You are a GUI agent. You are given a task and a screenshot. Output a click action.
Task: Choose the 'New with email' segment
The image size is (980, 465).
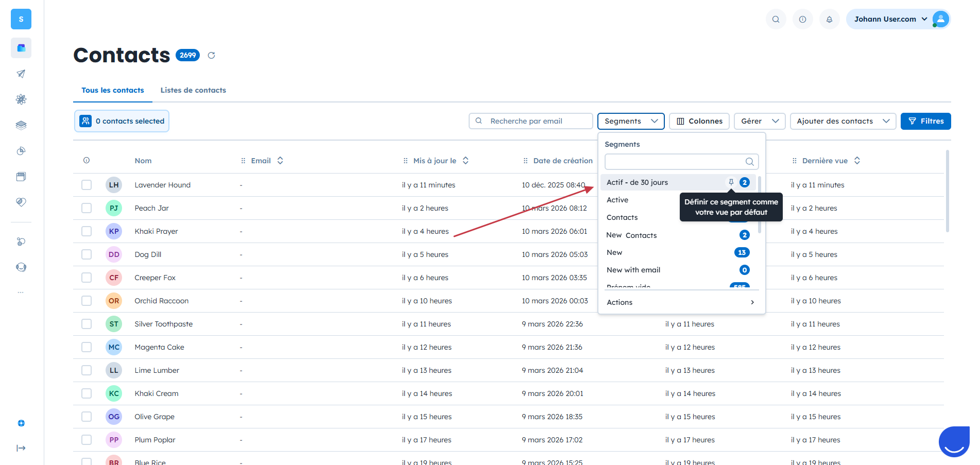click(x=678, y=270)
